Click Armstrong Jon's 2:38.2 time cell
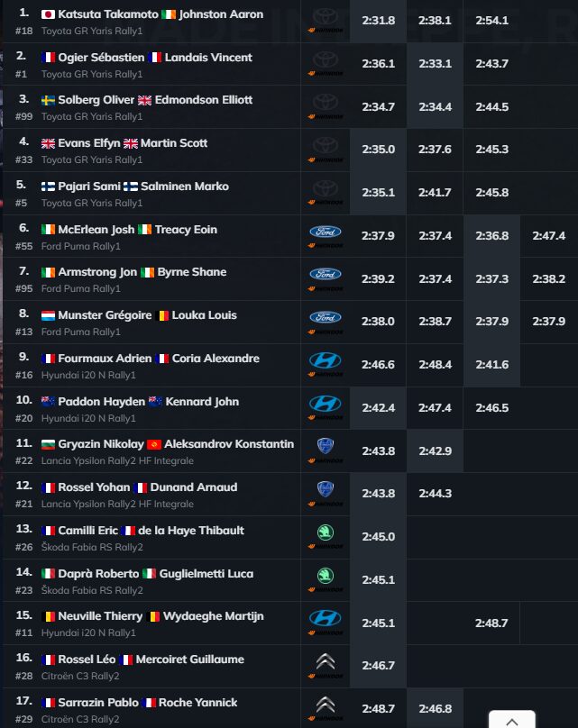This screenshot has height=728, width=578. click(x=548, y=279)
